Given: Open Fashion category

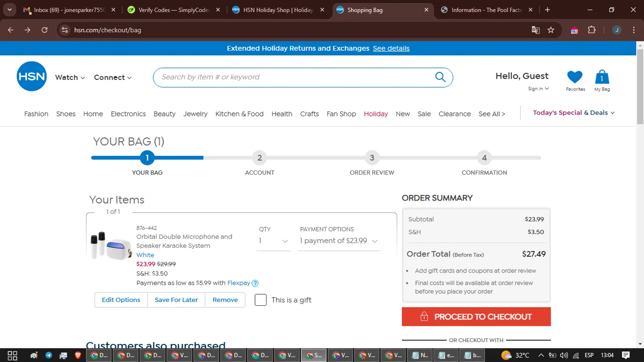Looking at the screenshot, I should 36,114.
